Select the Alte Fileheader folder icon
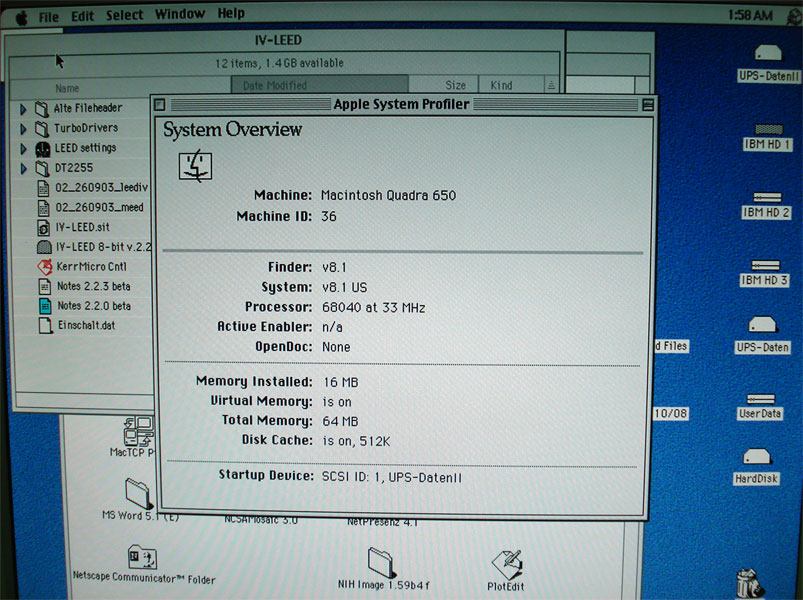 (x=42, y=109)
